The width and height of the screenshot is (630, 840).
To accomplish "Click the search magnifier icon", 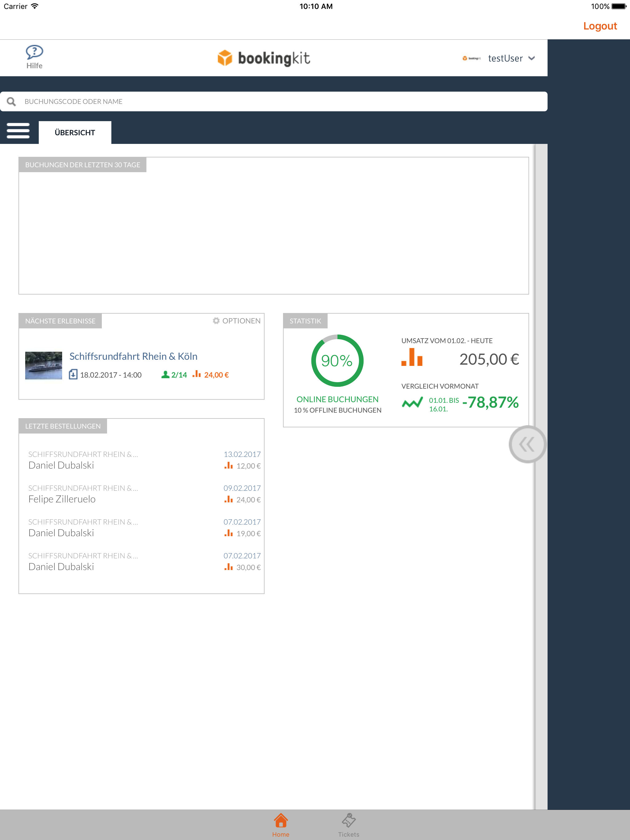I will (x=11, y=101).
